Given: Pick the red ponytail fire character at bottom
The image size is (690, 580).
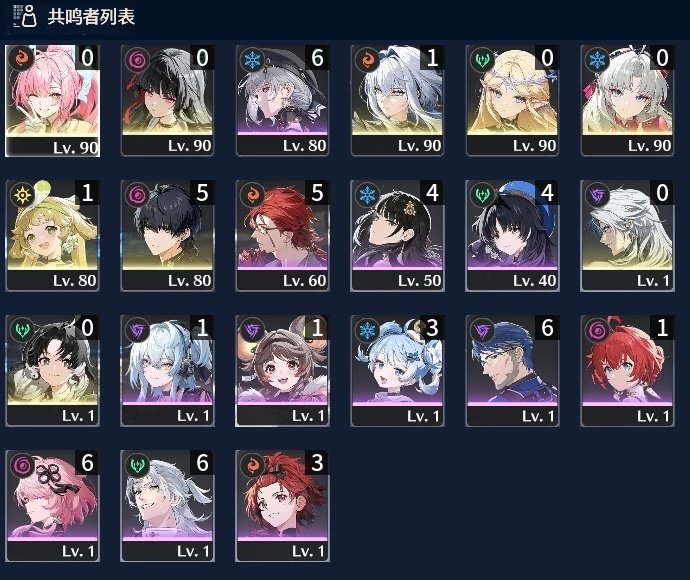Looking at the screenshot, I should (283, 506).
